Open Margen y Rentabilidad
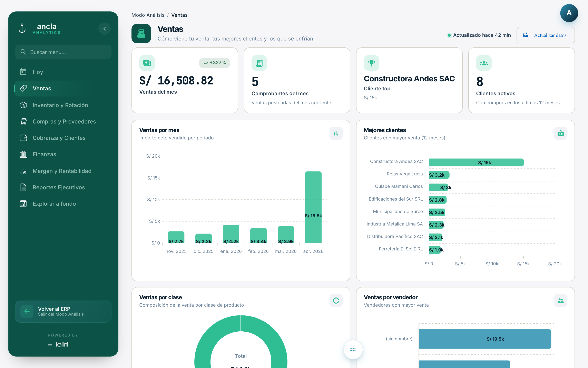 (x=63, y=171)
